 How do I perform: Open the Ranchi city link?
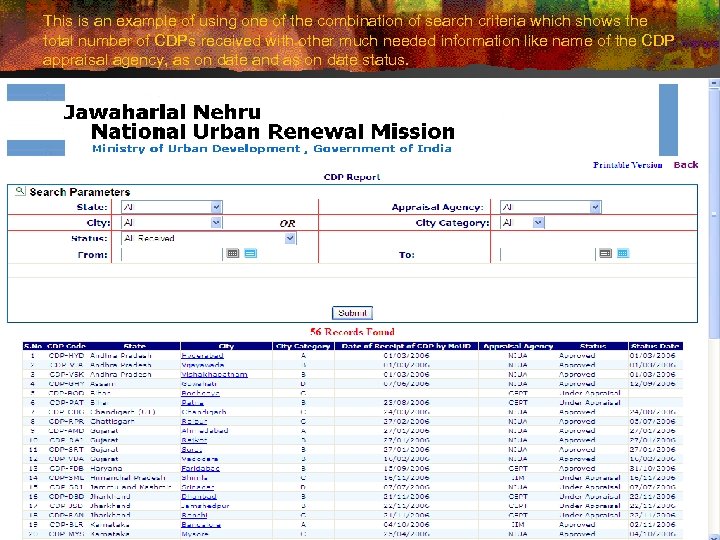194,515
